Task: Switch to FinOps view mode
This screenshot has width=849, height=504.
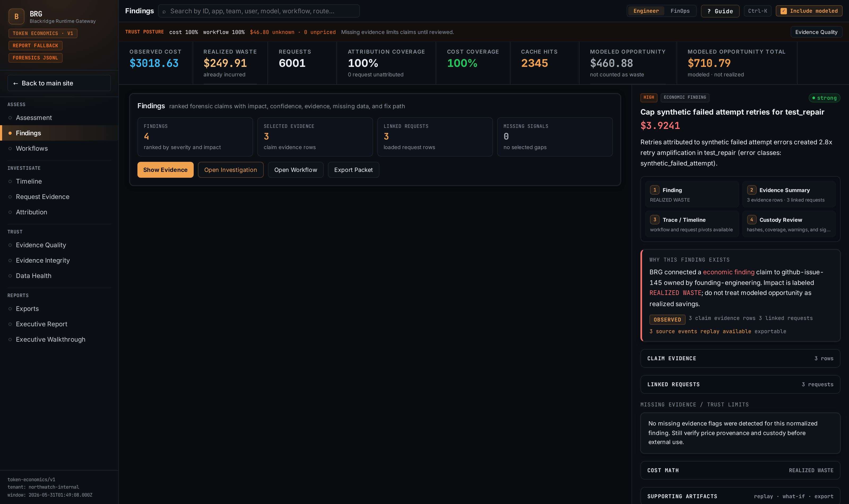Action: click(680, 11)
